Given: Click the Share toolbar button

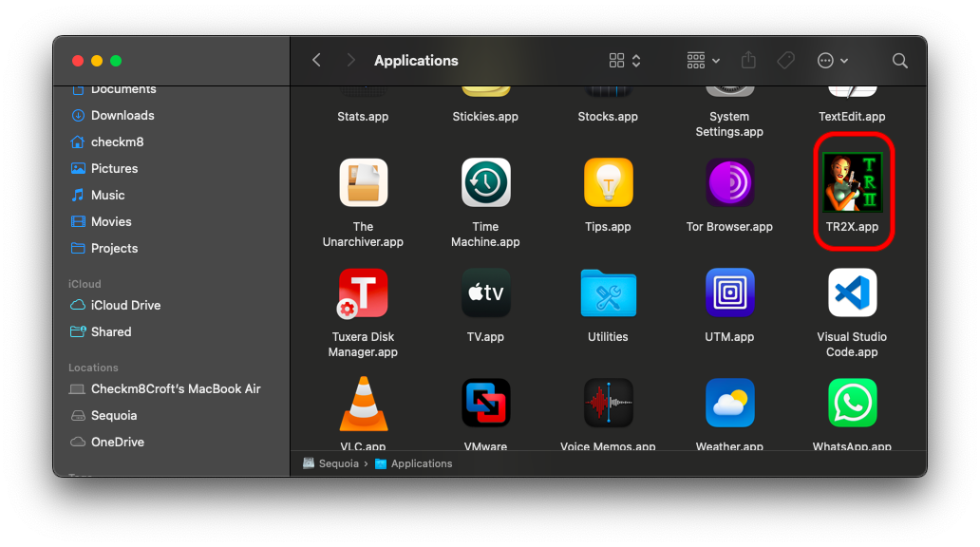Looking at the screenshot, I should tap(748, 61).
